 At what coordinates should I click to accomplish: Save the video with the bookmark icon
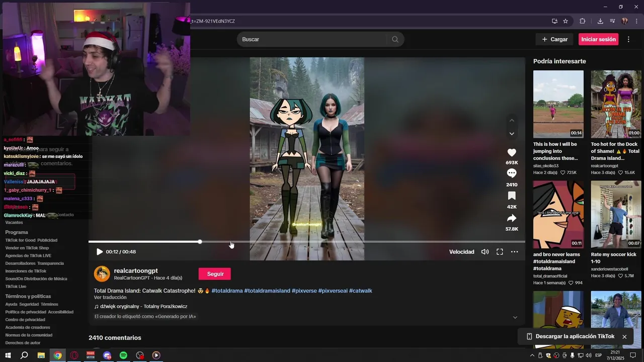pyautogui.click(x=512, y=196)
